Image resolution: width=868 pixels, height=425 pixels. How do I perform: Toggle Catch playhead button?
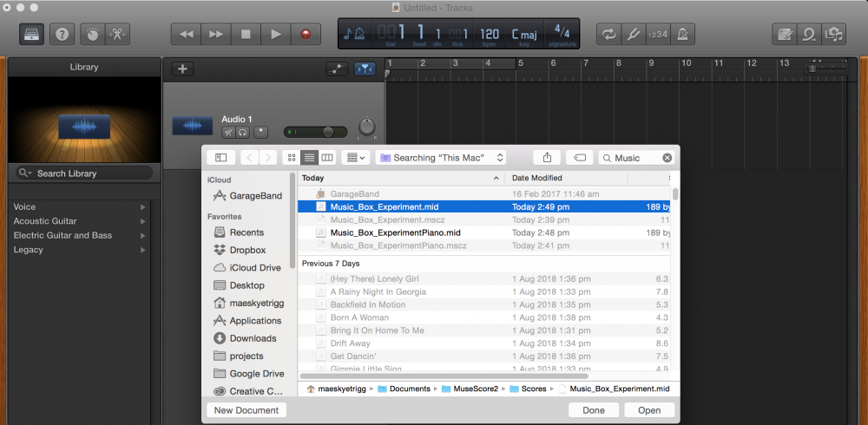coord(365,69)
